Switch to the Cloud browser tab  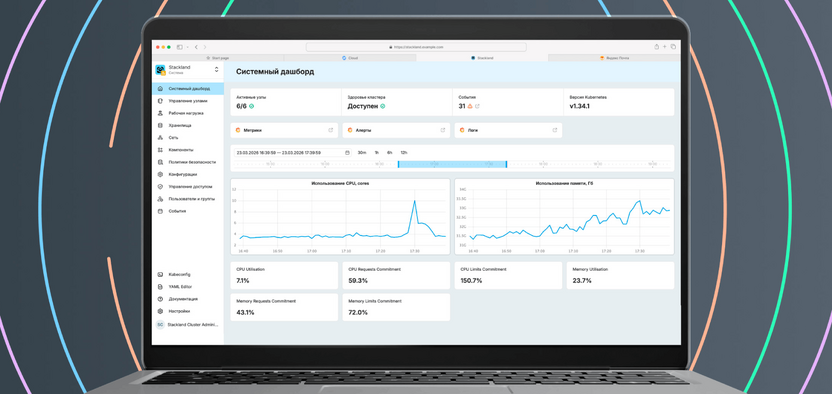350,57
